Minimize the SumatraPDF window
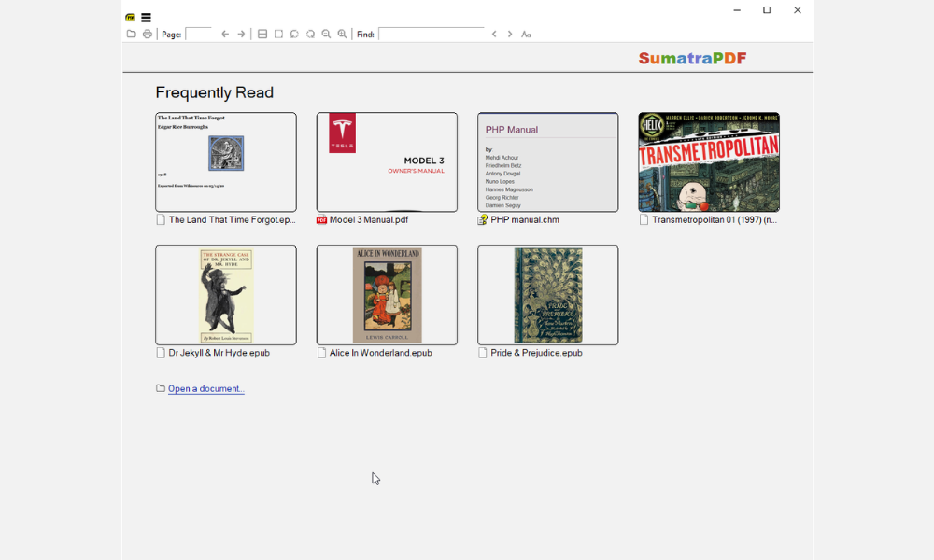 pyautogui.click(x=737, y=10)
